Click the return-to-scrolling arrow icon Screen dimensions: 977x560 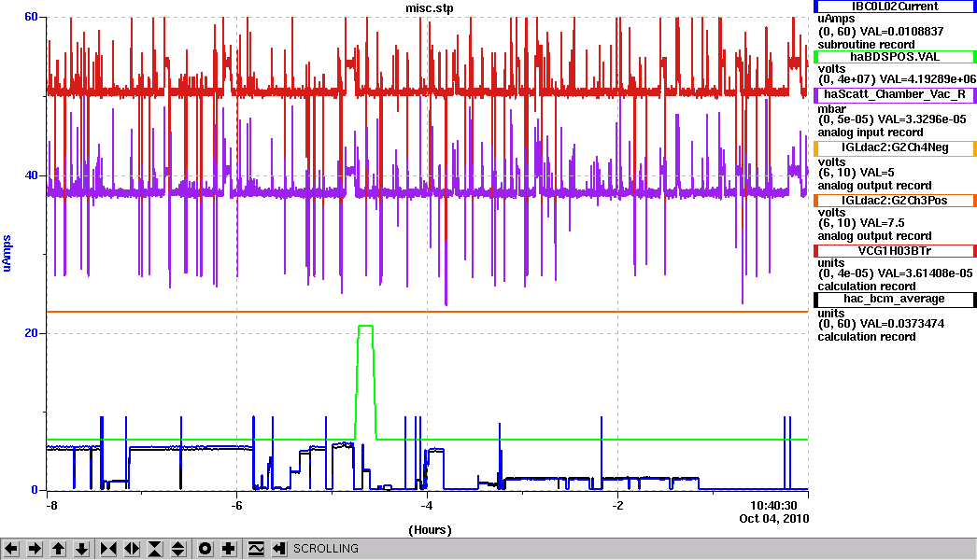[279, 549]
